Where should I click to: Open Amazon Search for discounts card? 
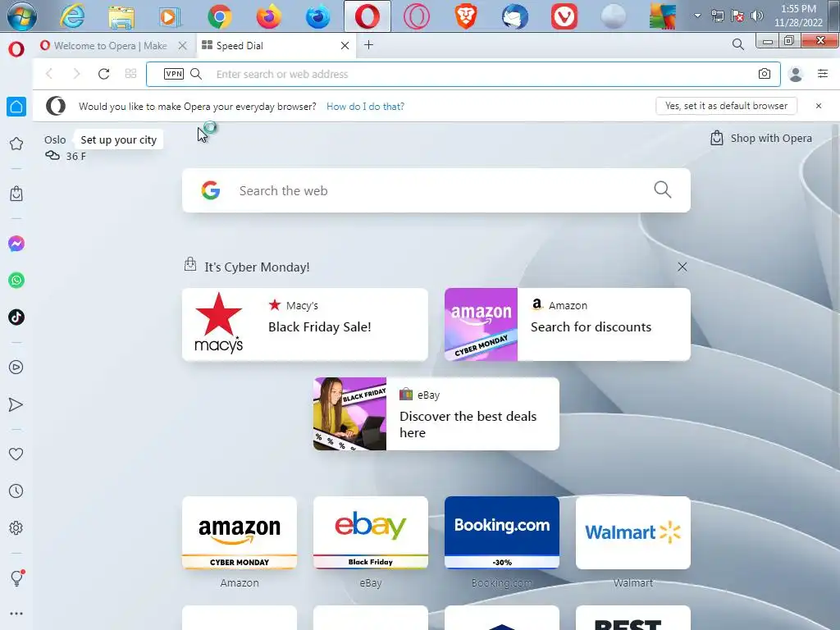568,325
